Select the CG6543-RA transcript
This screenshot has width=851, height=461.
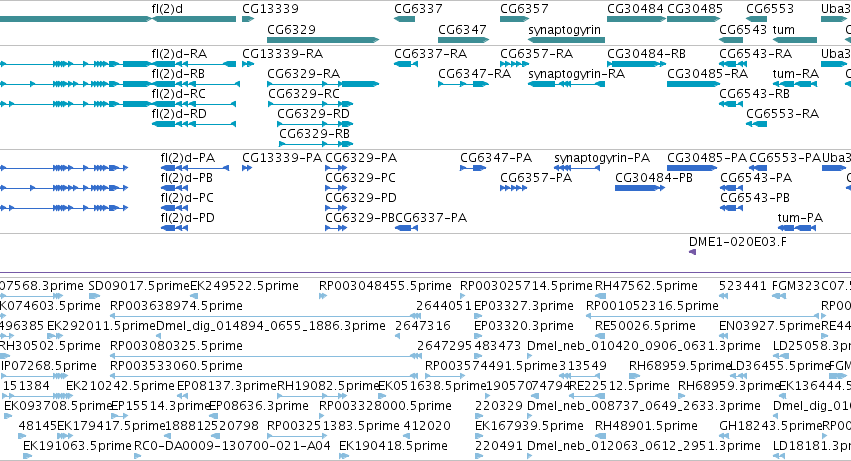coord(731,64)
